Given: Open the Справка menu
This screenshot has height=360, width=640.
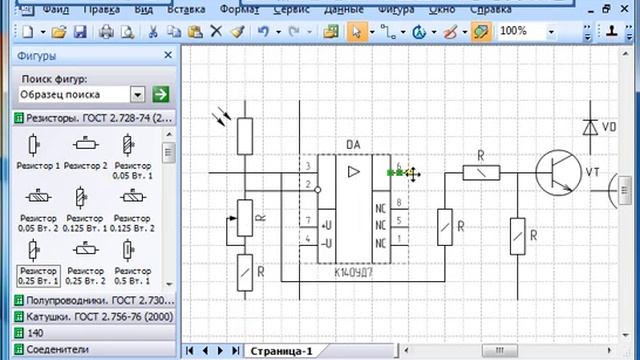Looking at the screenshot, I should pyautogui.click(x=491, y=9).
